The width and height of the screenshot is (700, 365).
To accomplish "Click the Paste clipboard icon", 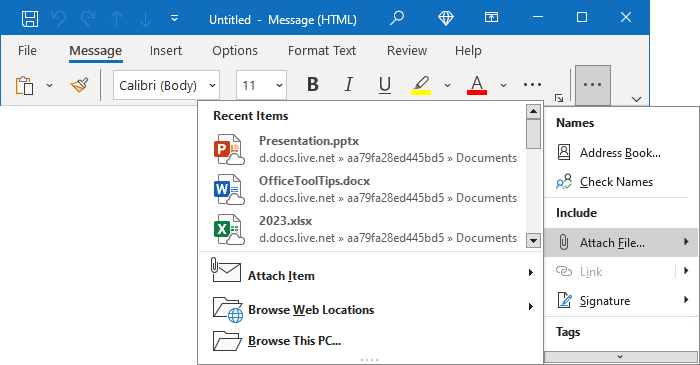I will point(25,85).
